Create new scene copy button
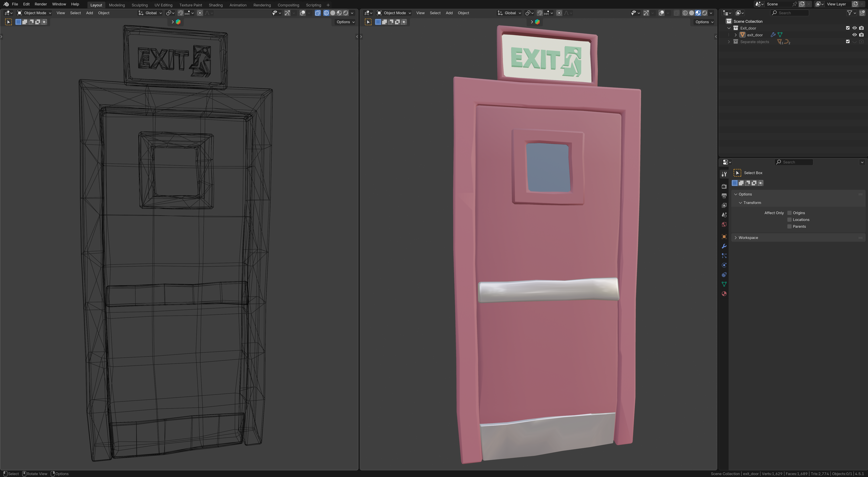Screen dimensions: 868x477 coord(802,4)
